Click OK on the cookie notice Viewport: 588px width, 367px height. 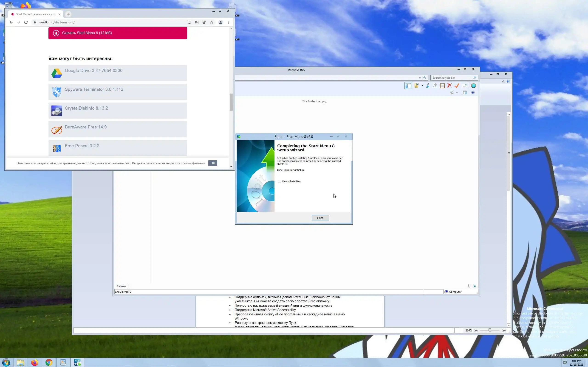coord(213,163)
